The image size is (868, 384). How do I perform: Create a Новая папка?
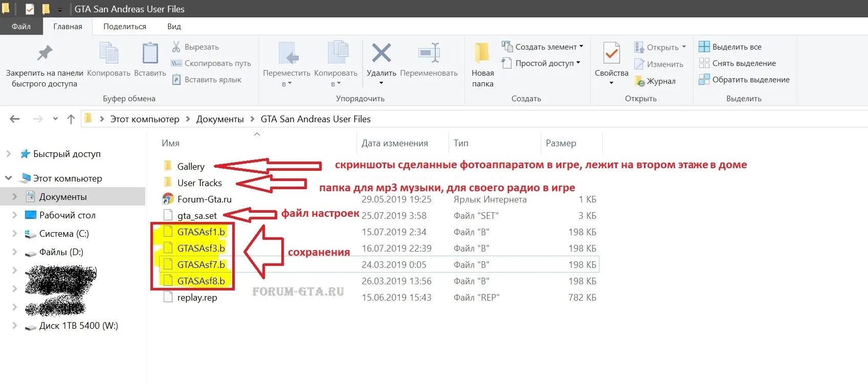pos(482,65)
